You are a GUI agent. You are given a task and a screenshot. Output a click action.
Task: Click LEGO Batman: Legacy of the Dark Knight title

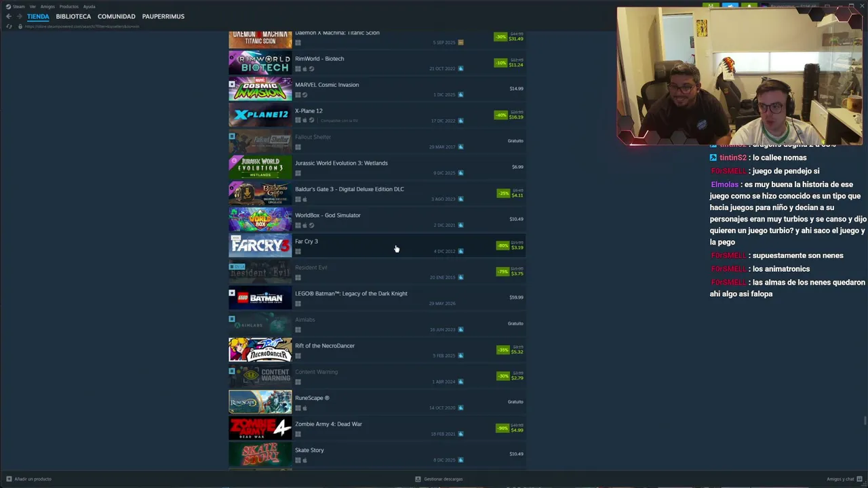click(x=351, y=293)
